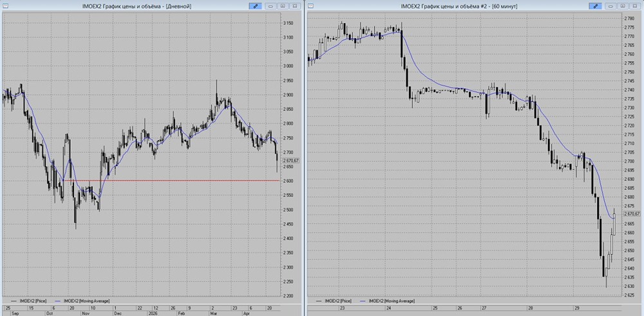The width and height of the screenshot is (644, 316).
Task: Maximize the daily chart window
Action: point(283,6)
